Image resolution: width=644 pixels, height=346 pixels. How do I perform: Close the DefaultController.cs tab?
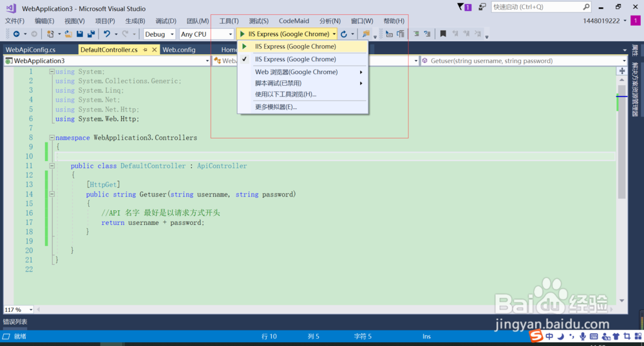(x=155, y=50)
